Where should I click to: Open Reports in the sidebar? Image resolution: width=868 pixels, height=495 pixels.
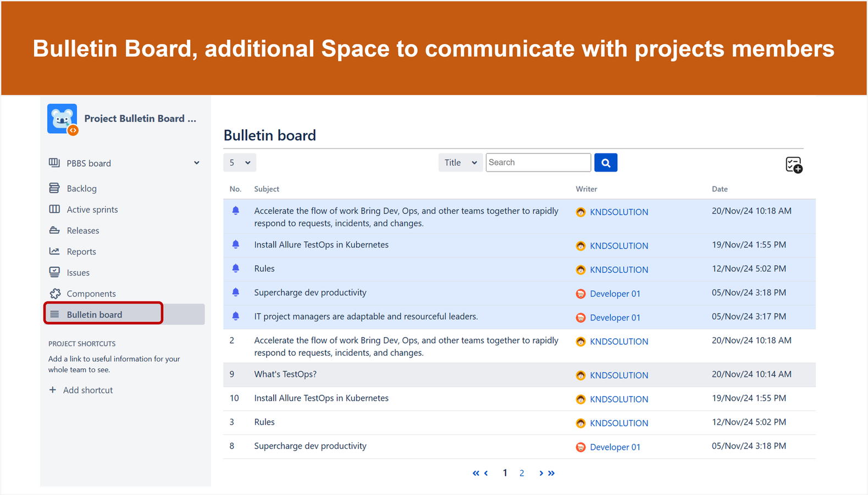point(81,251)
